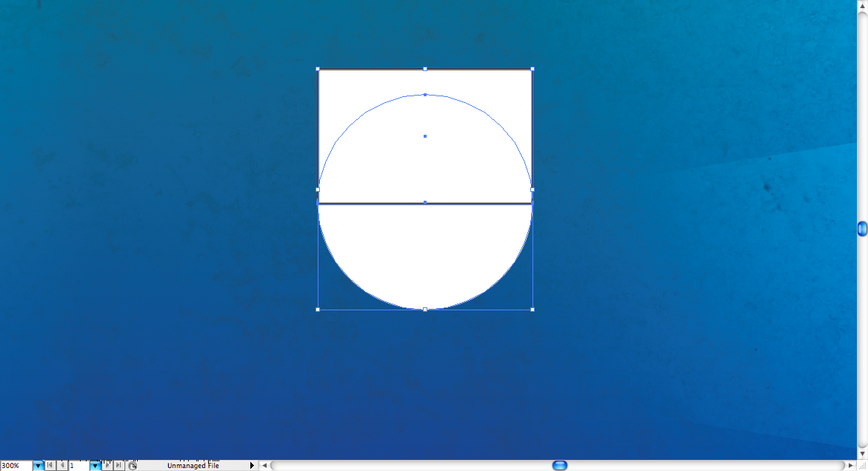The width and height of the screenshot is (868, 471).
Task: Go to the first artboard
Action: (x=50, y=466)
